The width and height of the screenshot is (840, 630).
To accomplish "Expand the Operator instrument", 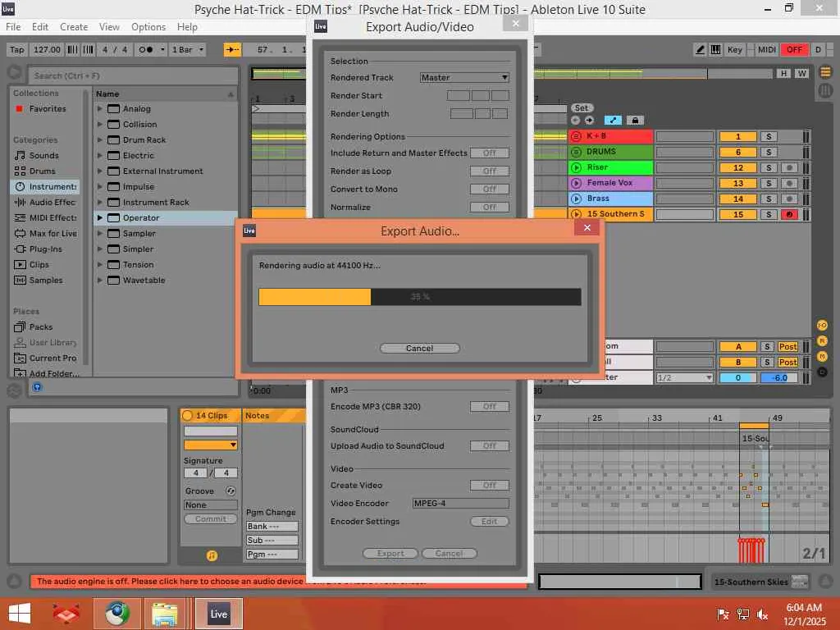I will [x=99, y=217].
